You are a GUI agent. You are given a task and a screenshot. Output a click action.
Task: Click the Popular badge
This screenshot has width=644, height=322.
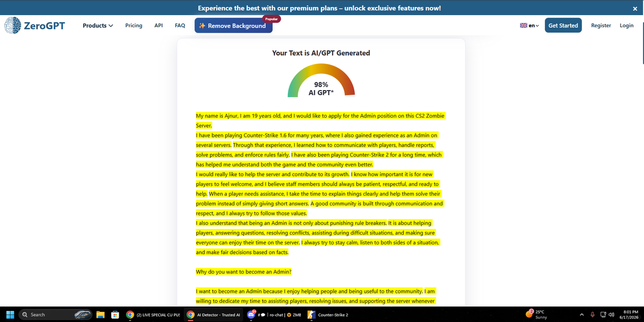[272, 19]
